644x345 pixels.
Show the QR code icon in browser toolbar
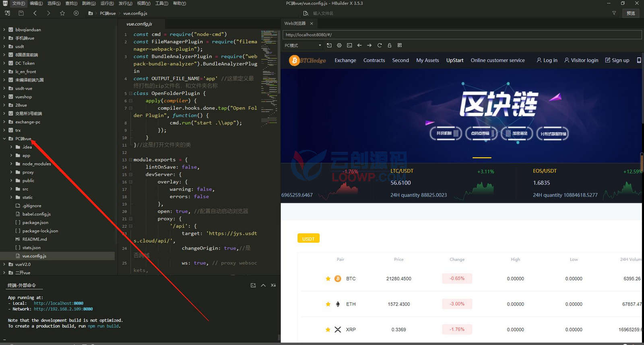[400, 45]
